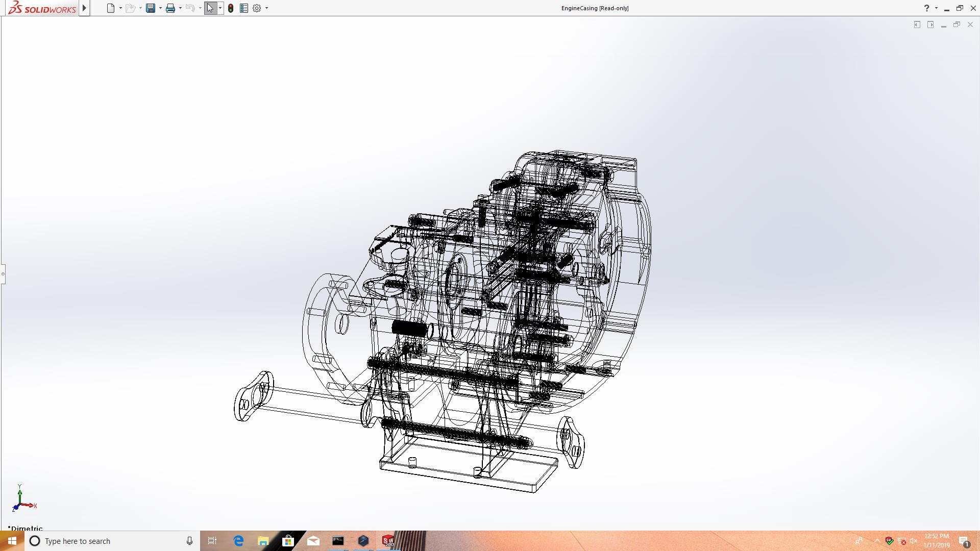Open SolidWorks 2017 from the taskbar
Screen dimensions: 980x551
point(388,541)
